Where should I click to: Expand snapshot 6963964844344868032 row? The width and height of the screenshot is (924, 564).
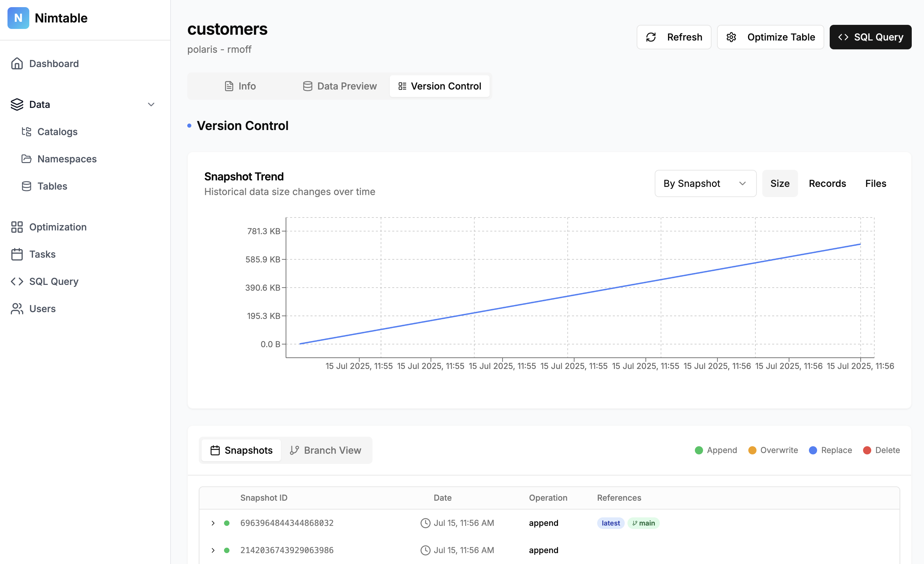pos(213,523)
